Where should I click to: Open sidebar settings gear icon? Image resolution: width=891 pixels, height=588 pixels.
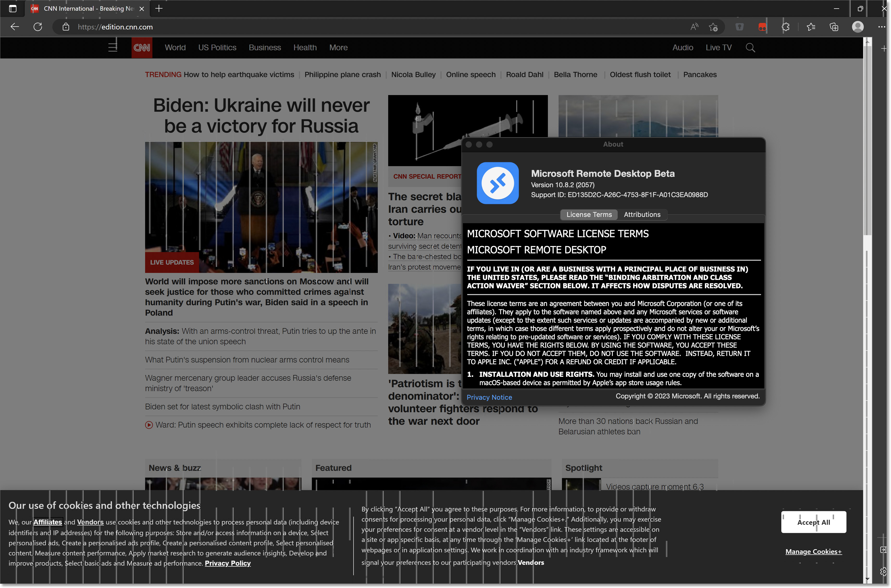point(883,571)
